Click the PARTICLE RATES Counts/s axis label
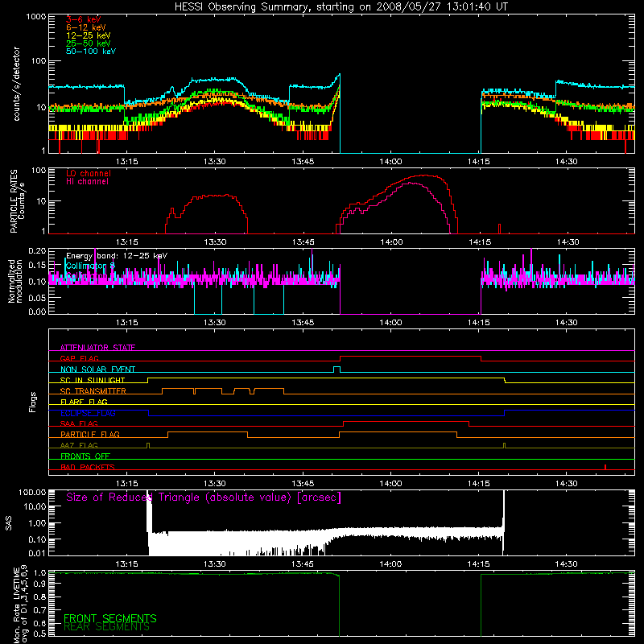This screenshot has height=644, width=644. point(17,200)
